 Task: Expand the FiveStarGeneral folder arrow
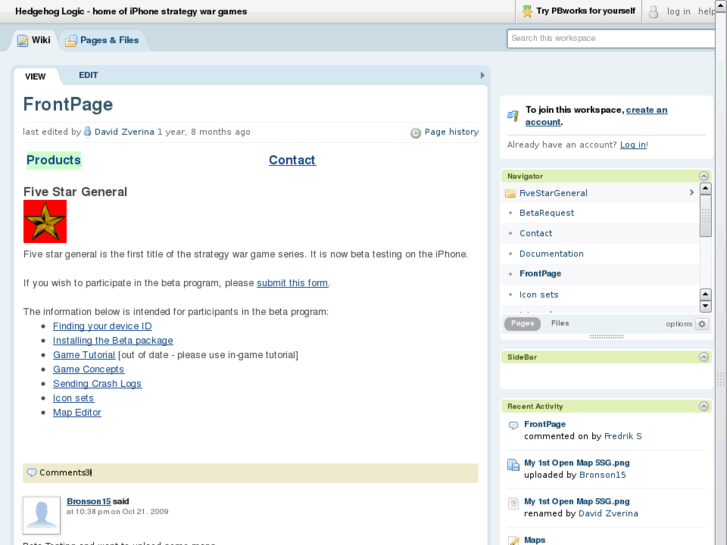691,192
